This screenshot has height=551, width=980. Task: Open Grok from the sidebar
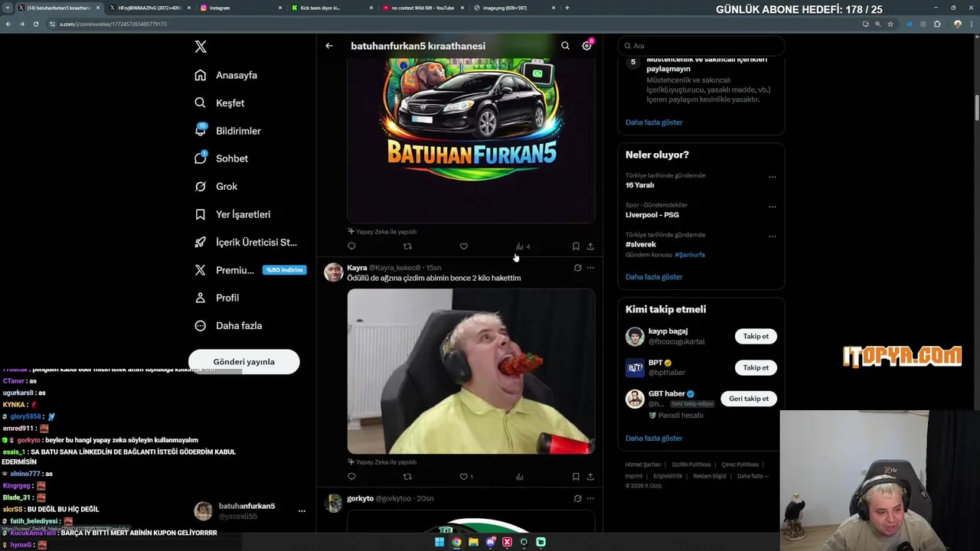[217, 186]
